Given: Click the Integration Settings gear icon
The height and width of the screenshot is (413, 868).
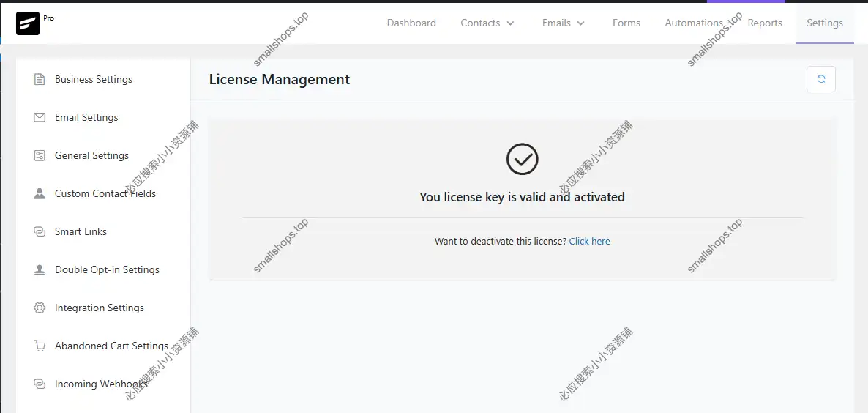Looking at the screenshot, I should click(40, 308).
